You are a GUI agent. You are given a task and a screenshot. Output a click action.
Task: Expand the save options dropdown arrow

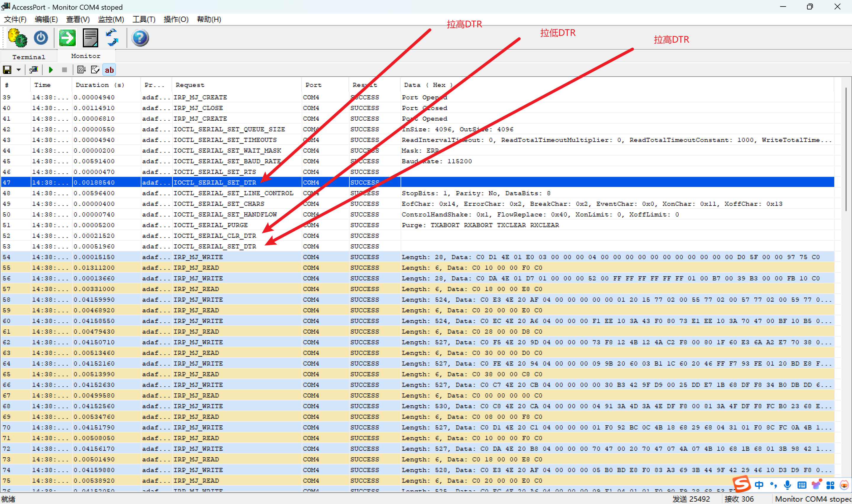click(x=19, y=70)
